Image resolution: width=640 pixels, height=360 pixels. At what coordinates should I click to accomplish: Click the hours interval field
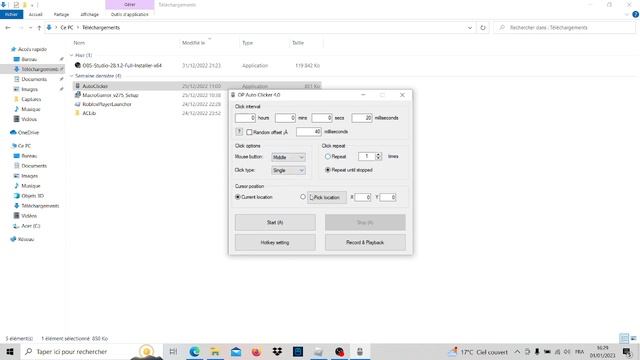tap(245, 118)
